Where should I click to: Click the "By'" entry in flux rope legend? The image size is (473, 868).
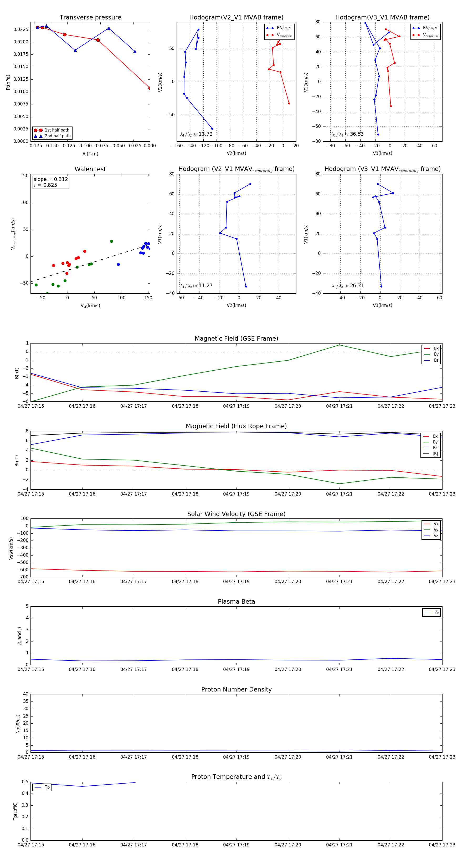click(431, 442)
